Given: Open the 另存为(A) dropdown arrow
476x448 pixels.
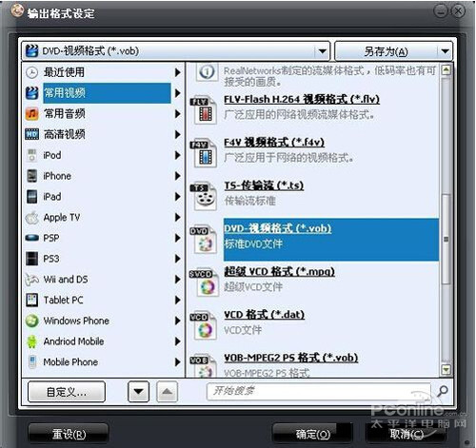Looking at the screenshot, I should [445, 51].
